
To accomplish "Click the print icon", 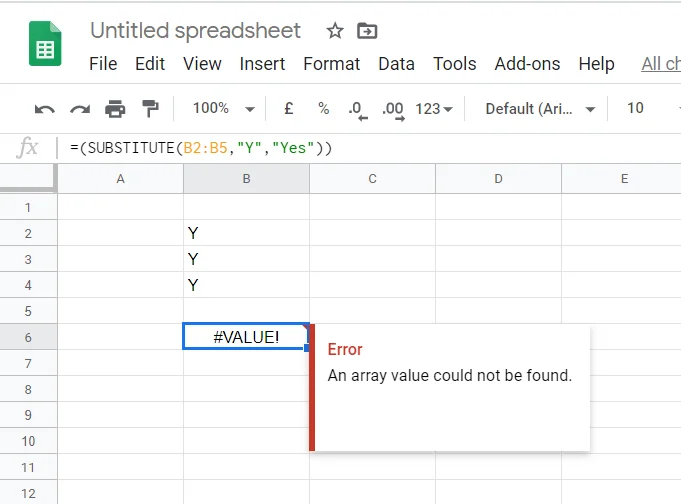I will [115, 108].
